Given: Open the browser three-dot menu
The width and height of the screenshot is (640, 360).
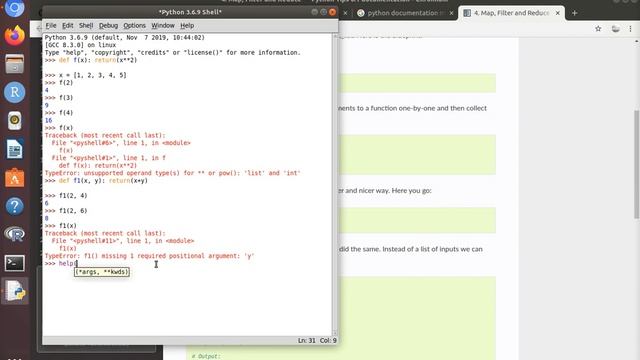Looking at the screenshot, I should 630,29.
